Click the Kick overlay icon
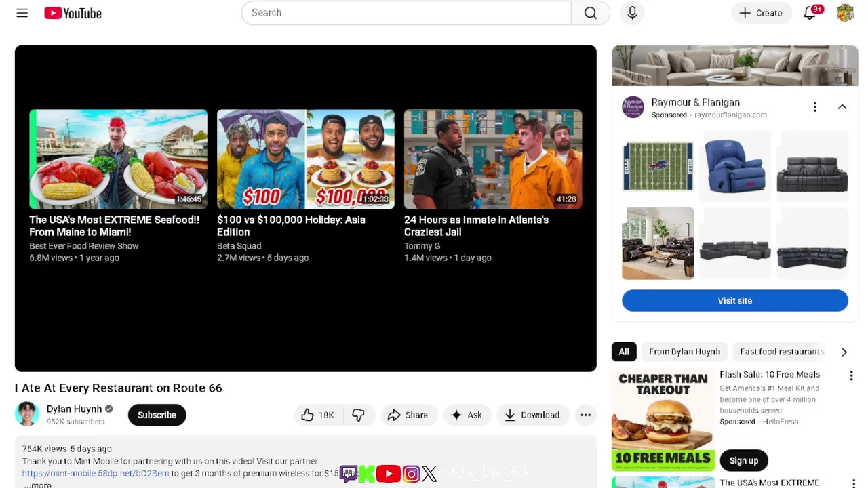This screenshot has width=868, height=488. click(x=367, y=473)
